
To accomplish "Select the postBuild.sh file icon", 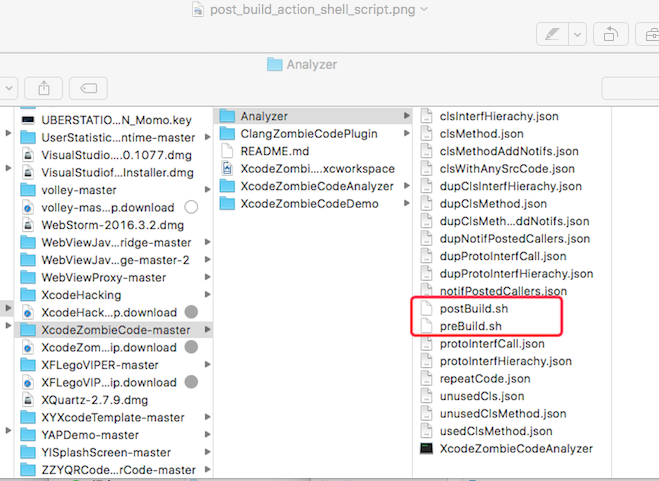I will [426, 309].
